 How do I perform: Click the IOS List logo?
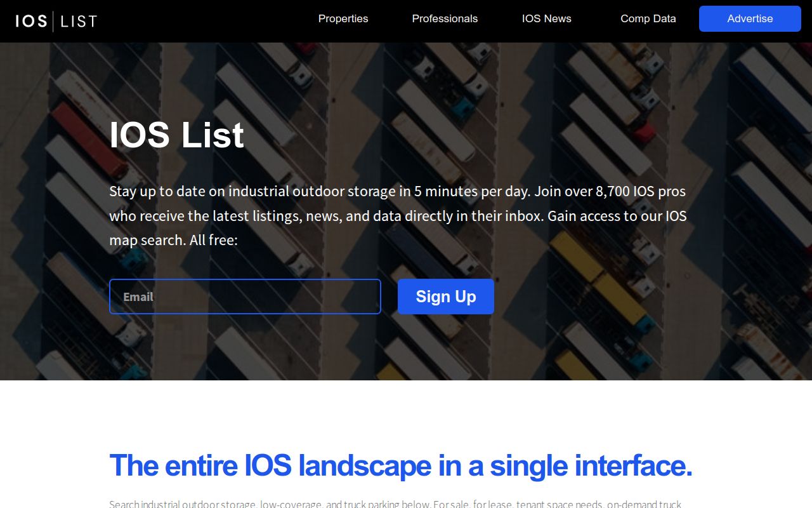(56, 21)
